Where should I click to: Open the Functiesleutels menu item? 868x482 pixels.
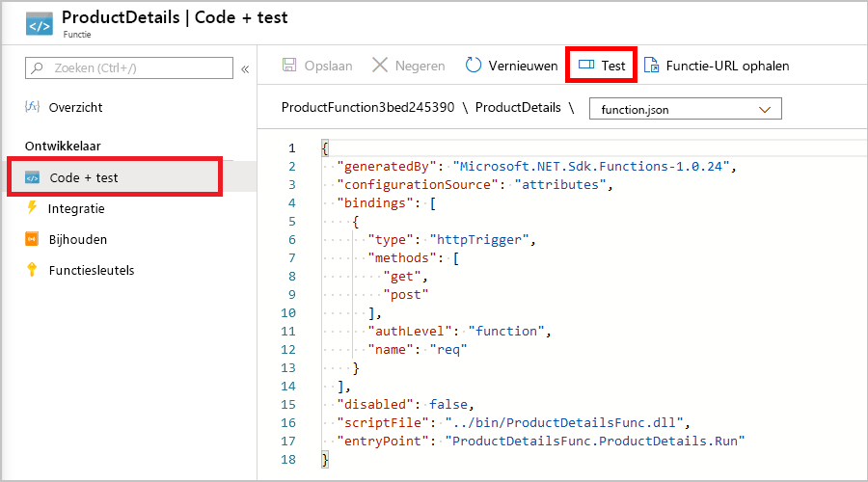(x=92, y=271)
